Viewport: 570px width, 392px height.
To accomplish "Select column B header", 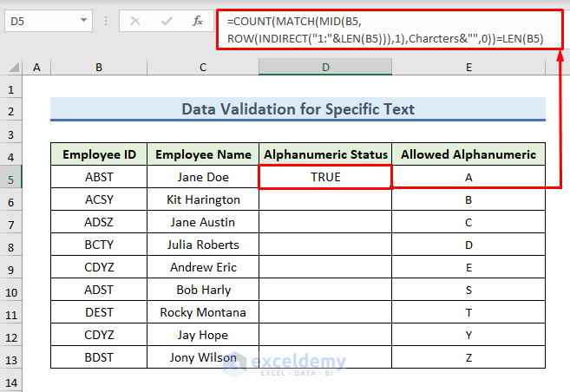I will tap(99, 68).
